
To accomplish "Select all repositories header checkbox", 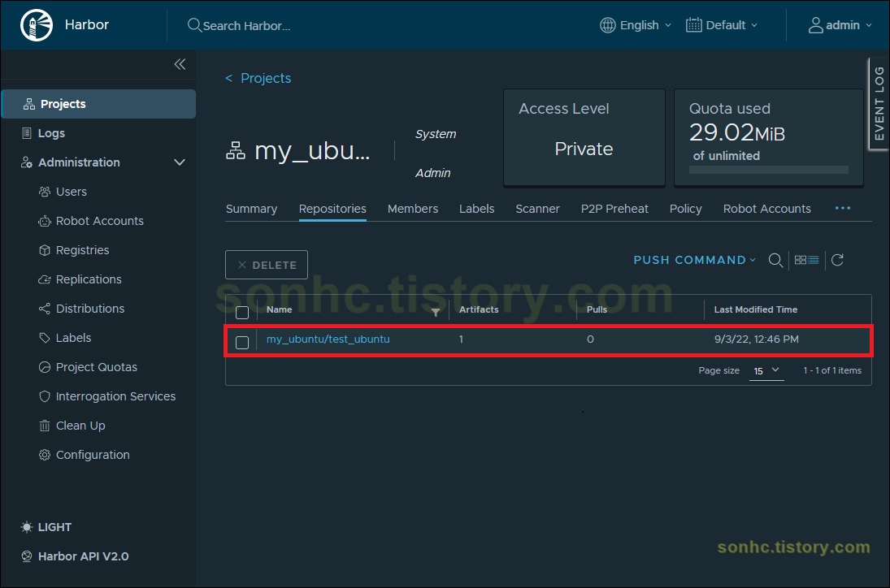I will coord(242,313).
